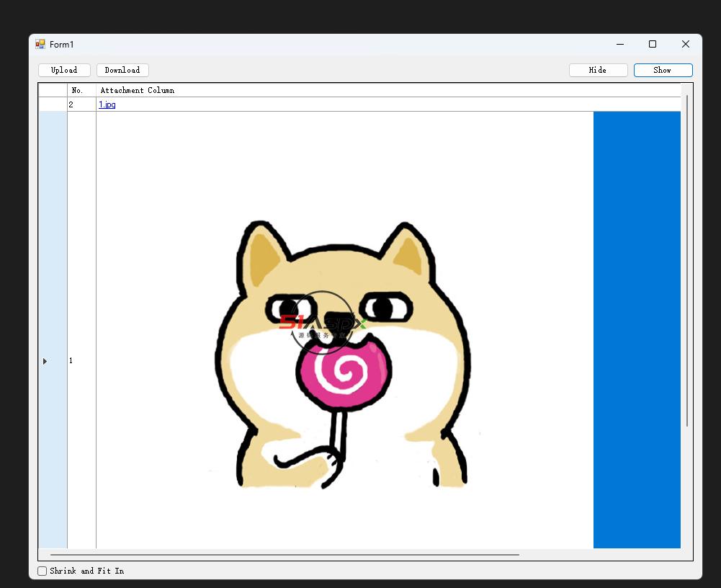Click the vertical scrollbar of the grid

pyautogui.click(x=687, y=259)
